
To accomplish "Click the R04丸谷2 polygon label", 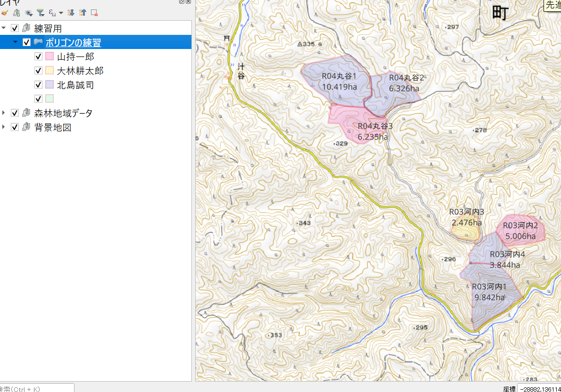I will (406, 78).
